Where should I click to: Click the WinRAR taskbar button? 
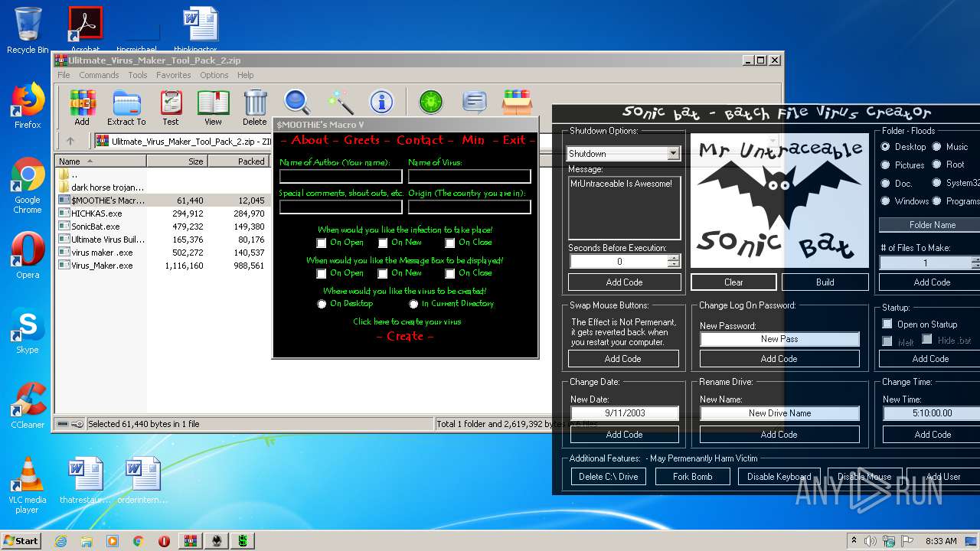click(190, 541)
